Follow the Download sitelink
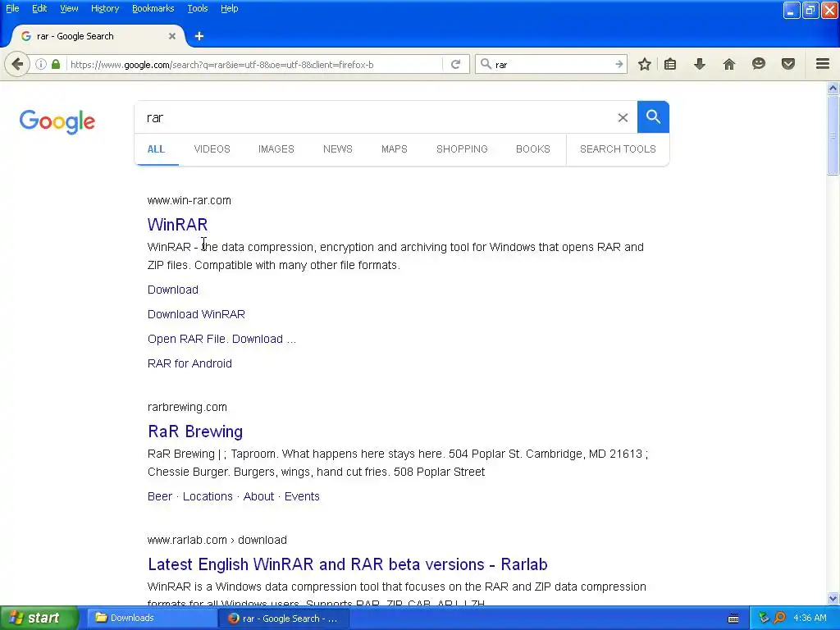The width and height of the screenshot is (840, 630). point(172,290)
